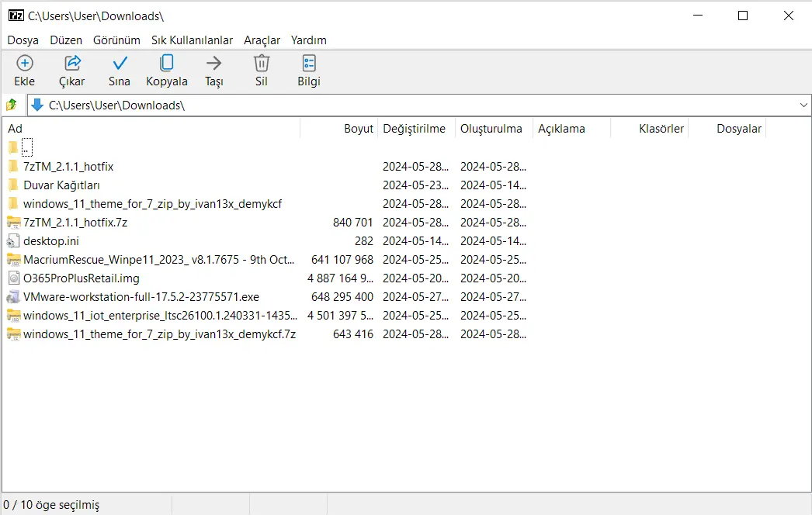Click ISO icon of windows_11_iot_enterprise file
Viewport: 812px width, 515px height.
[13, 316]
